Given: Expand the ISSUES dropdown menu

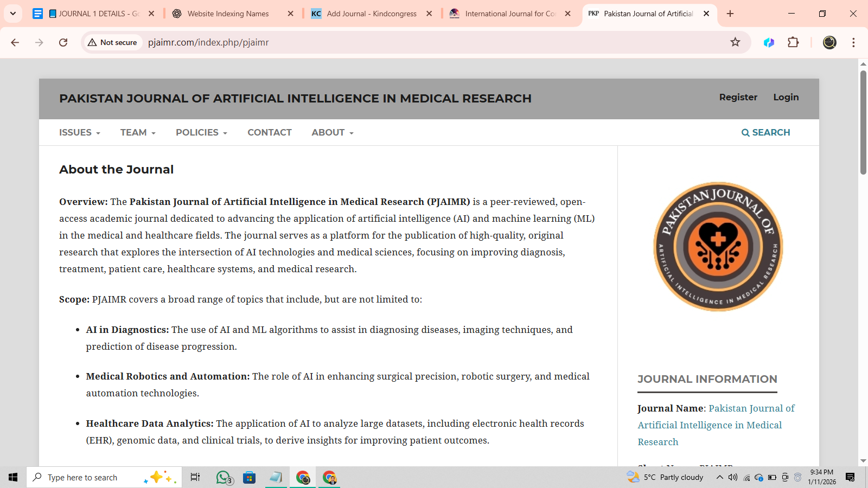Looking at the screenshot, I should [x=79, y=133].
